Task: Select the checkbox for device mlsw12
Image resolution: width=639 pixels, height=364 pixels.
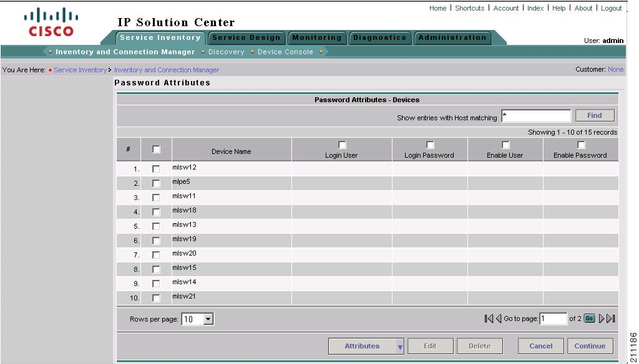Action: pyautogui.click(x=156, y=169)
